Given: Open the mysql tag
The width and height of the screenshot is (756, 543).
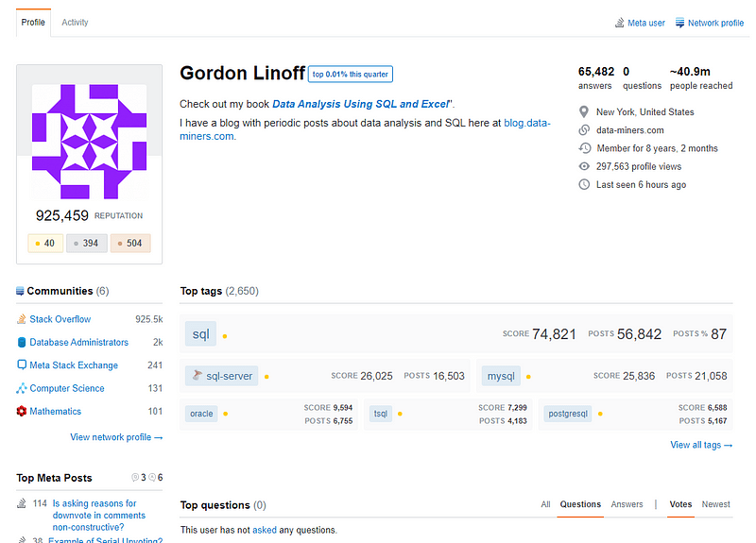Looking at the screenshot, I should coord(501,376).
